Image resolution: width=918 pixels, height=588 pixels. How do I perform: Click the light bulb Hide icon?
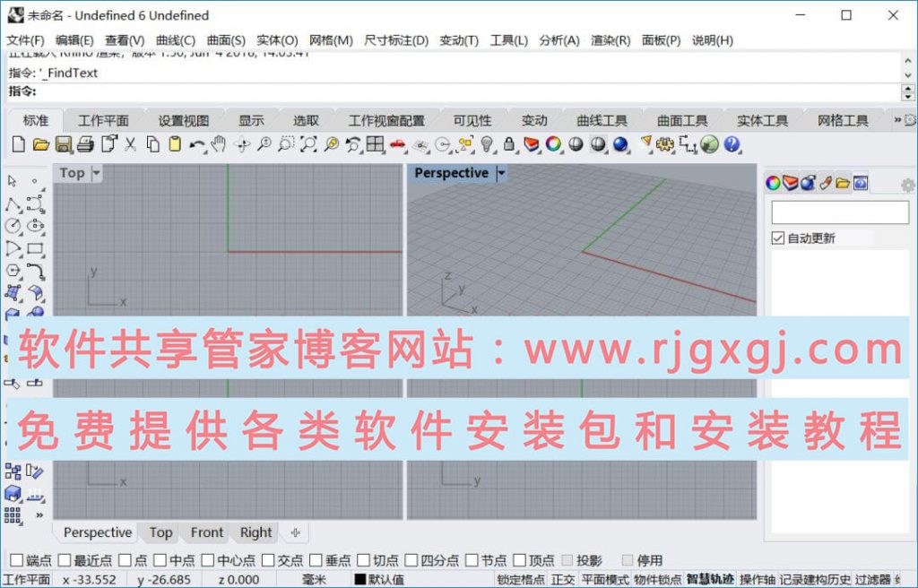(x=487, y=144)
